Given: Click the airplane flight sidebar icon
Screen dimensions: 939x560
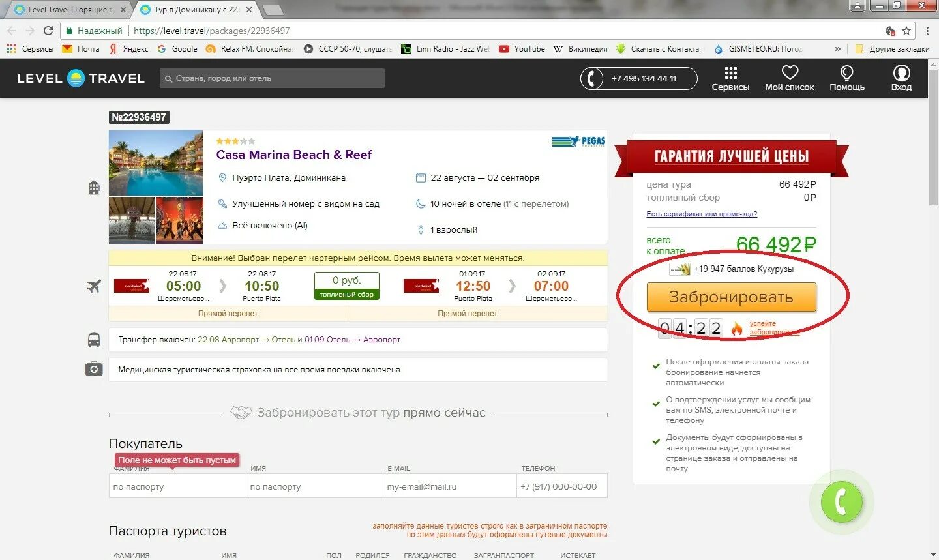Looking at the screenshot, I should click(94, 286).
